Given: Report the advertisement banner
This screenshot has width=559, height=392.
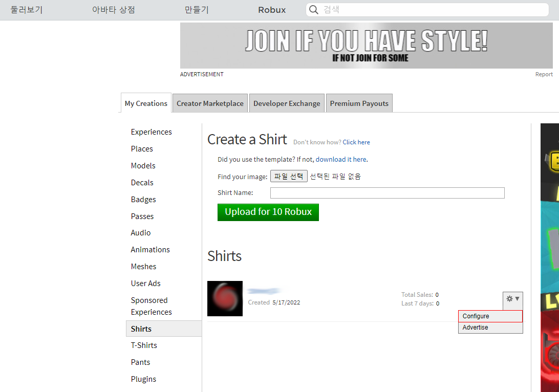Looking at the screenshot, I should click(544, 74).
